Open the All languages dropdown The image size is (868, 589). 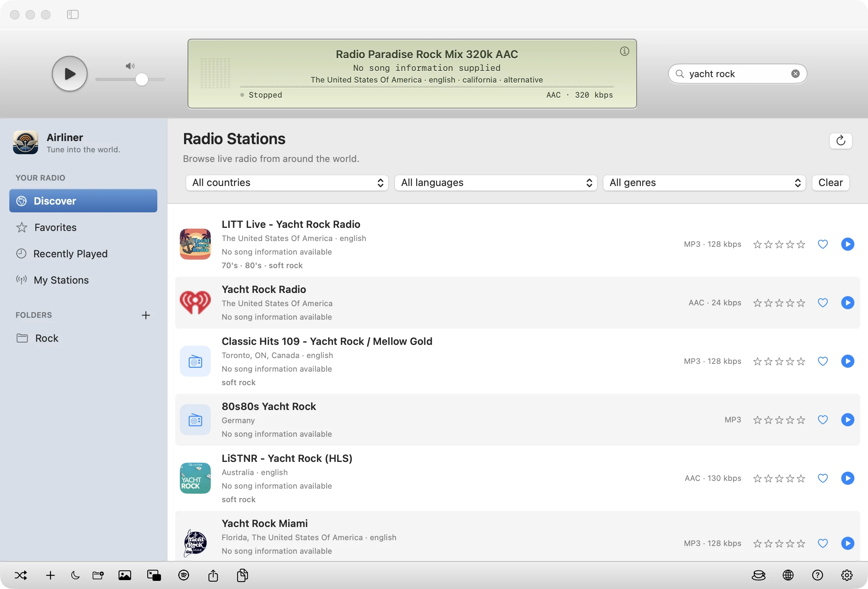(x=496, y=183)
